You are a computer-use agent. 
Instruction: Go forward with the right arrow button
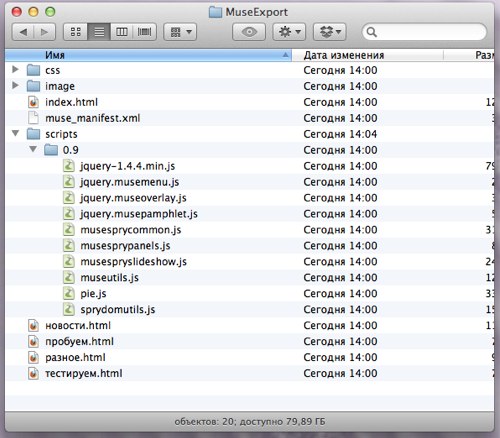point(44,32)
